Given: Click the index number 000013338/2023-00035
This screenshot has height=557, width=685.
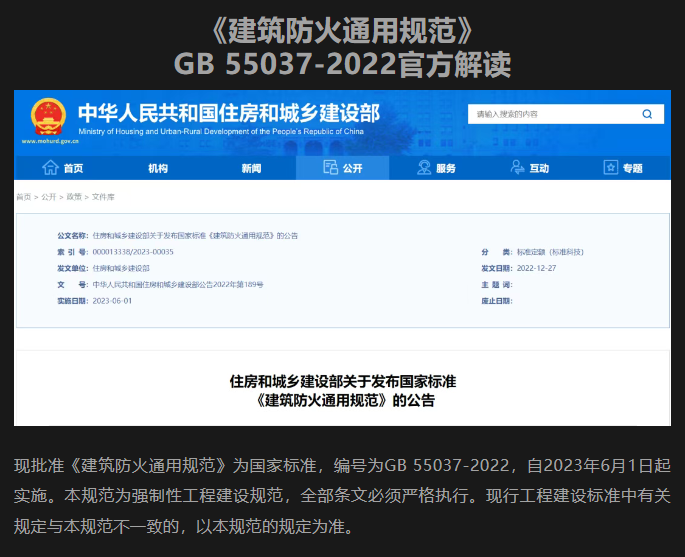Looking at the screenshot, I should 133,252.
